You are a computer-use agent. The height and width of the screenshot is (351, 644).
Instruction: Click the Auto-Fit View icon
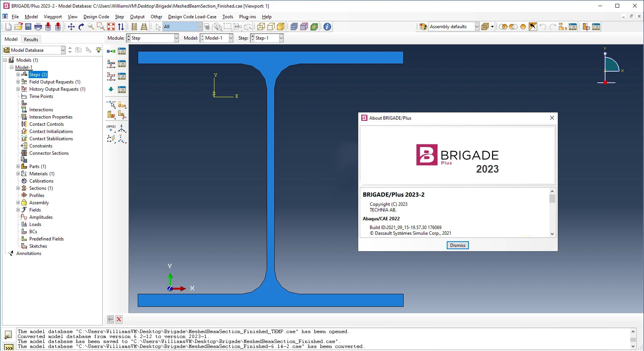tap(111, 27)
